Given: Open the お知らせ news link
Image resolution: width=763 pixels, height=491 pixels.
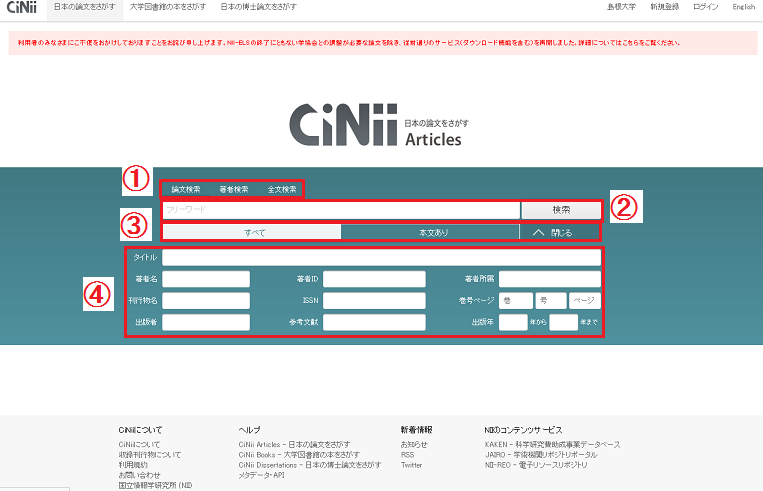Looking at the screenshot, I should (x=414, y=444).
